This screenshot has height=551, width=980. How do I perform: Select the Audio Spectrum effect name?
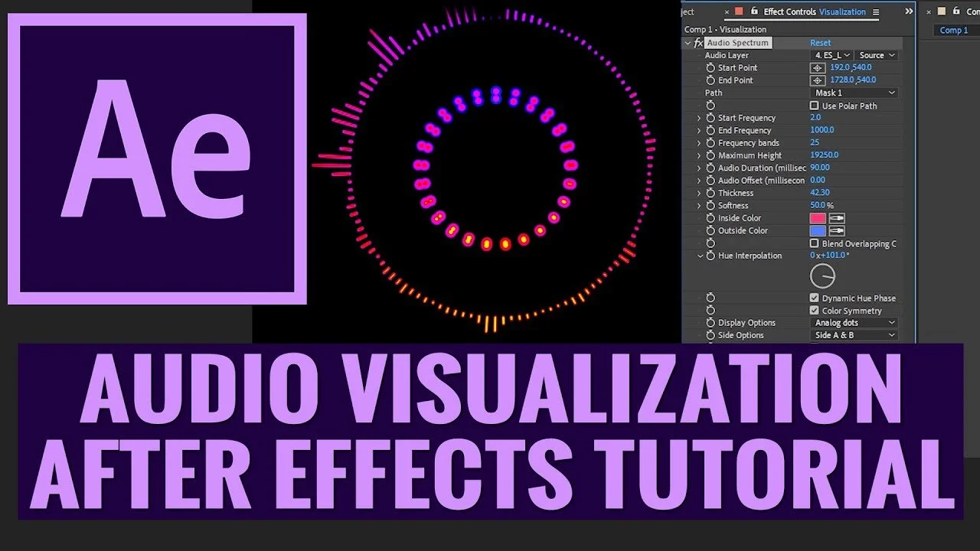pos(737,43)
